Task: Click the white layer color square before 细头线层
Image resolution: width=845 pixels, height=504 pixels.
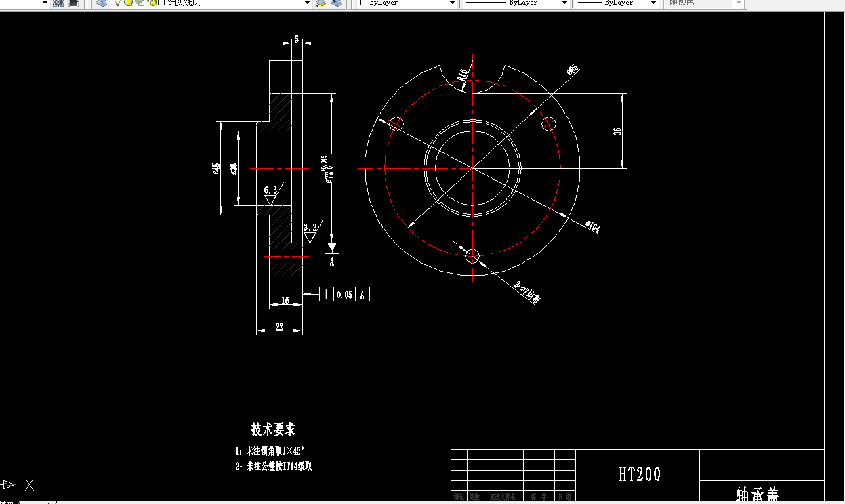Action: pos(161,3)
